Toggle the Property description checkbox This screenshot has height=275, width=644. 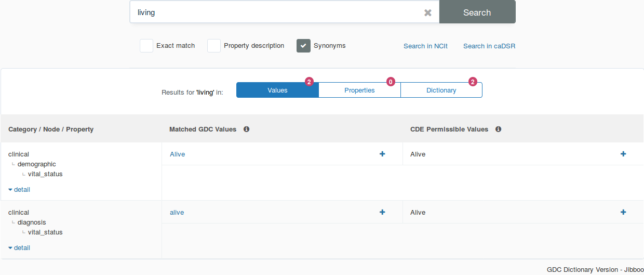click(x=214, y=46)
